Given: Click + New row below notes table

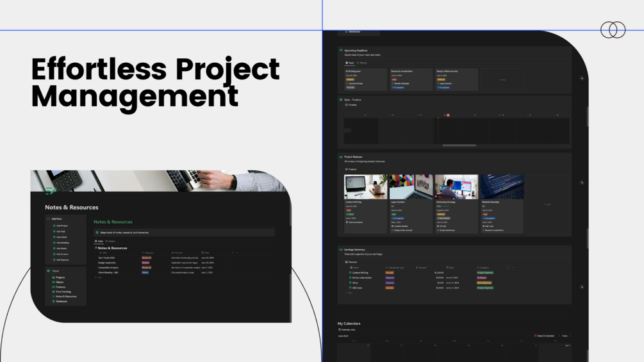Looking at the screenshot, I should [99, 277].
